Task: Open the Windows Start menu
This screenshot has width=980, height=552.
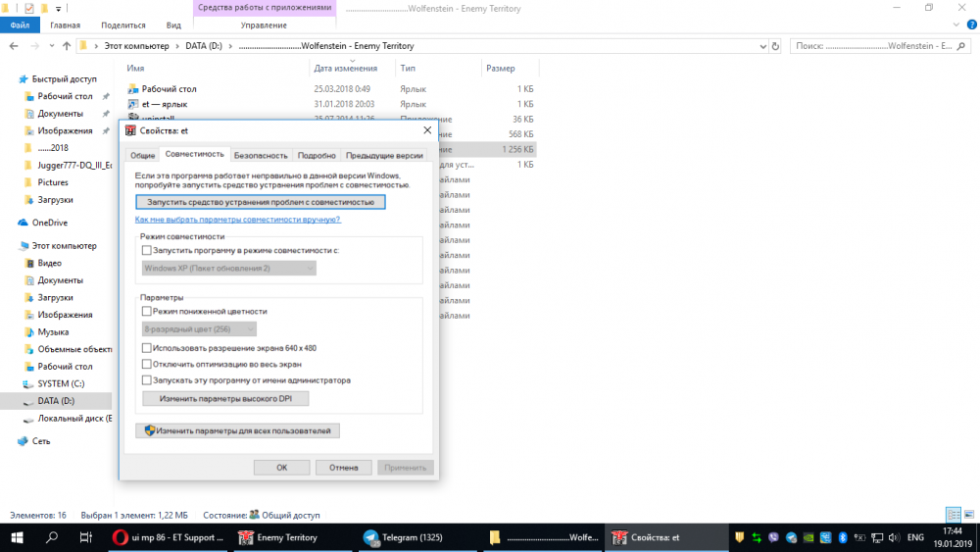Action: point(17,537)
